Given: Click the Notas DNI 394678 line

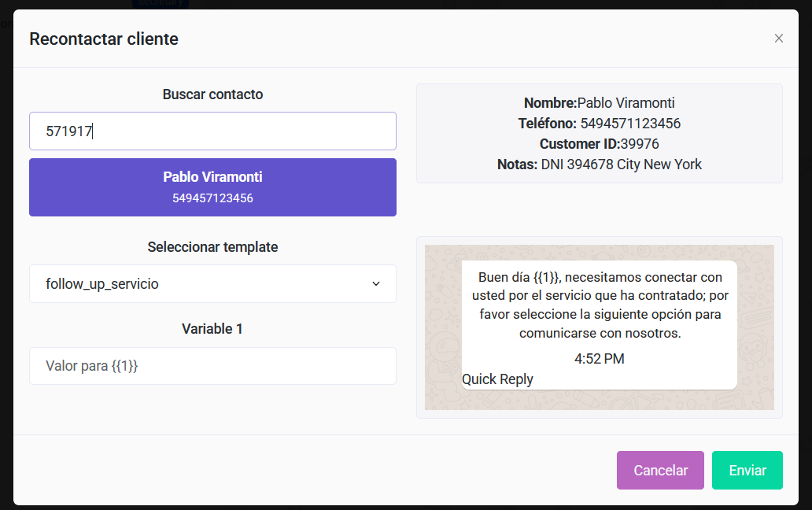Looking at the screenshot, I should pyautogui.click(x=599, y=164).
